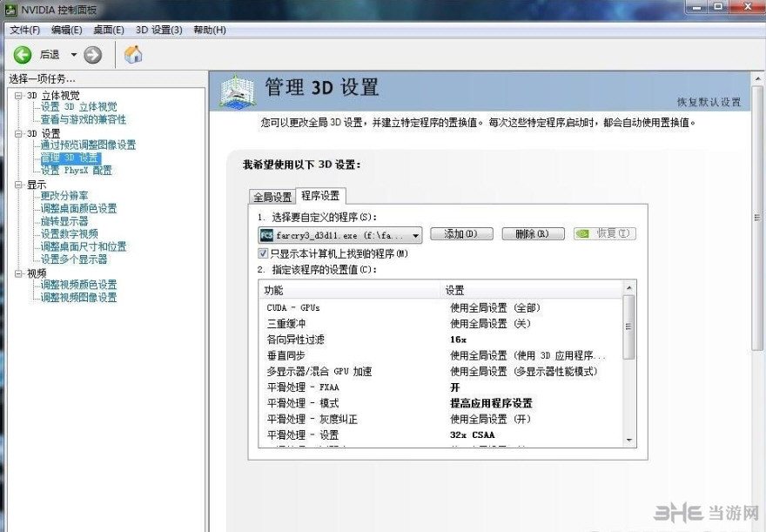Select the 平滑处理 - 模式 row
This screenshot has width=766, height=532.
click(441, 403)
